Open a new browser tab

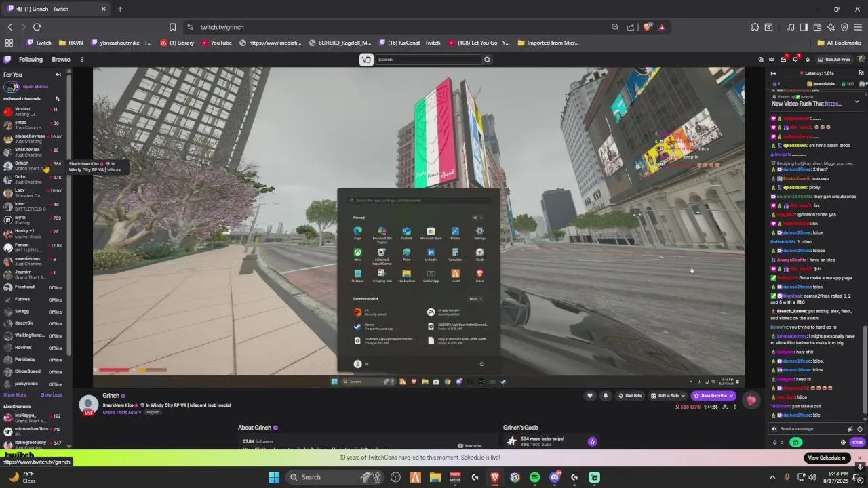pos(120,9)
